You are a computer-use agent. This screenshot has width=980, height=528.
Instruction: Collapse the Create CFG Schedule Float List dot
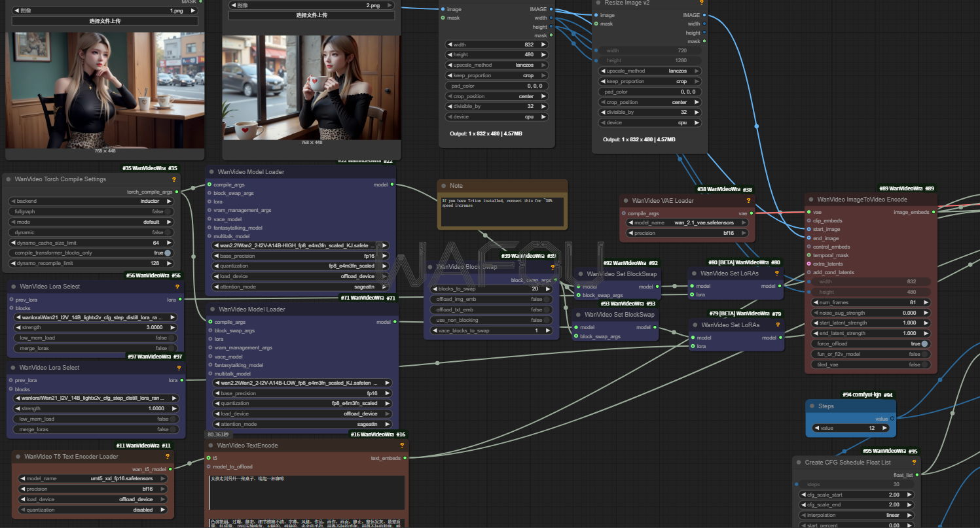click(799, 462)
